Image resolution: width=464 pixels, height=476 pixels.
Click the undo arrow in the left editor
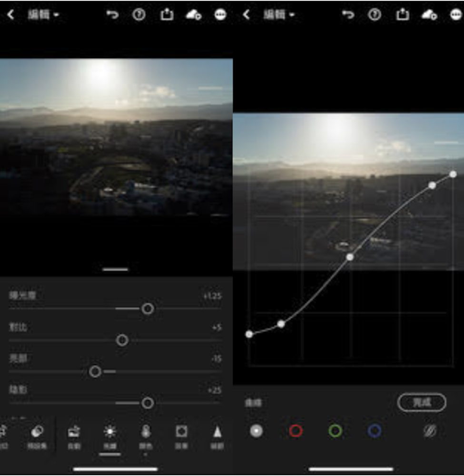click(x=112, y=15)
